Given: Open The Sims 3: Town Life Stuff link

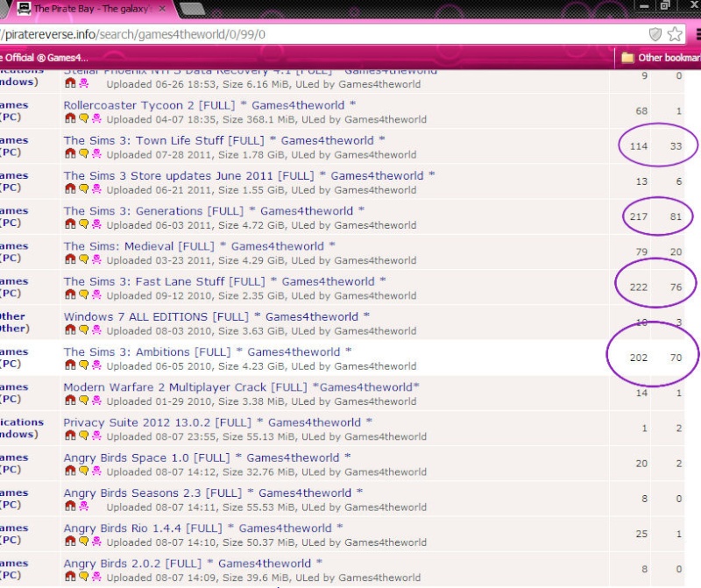Looking at the screenshot, I should (224, 141).
